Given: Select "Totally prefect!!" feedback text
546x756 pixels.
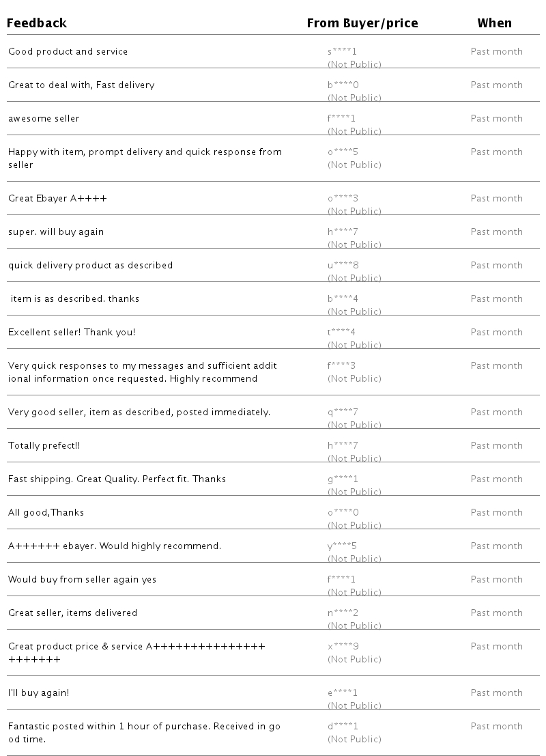Looking at the screenshot, I should coord(44,446).
